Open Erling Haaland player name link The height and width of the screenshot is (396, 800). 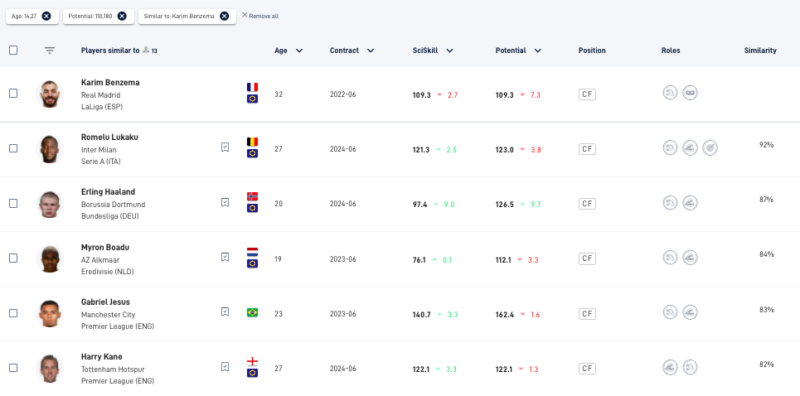pyautogui.click(x=108, y=192)
